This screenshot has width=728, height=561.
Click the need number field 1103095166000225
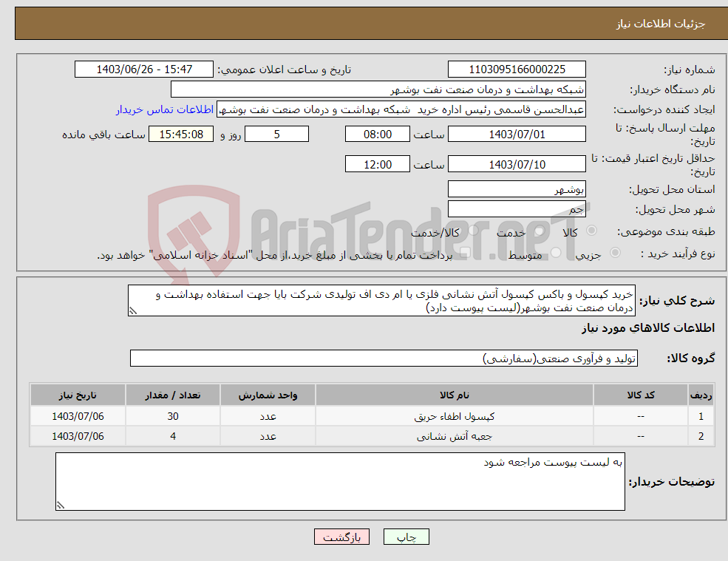[x=517, y=69]
